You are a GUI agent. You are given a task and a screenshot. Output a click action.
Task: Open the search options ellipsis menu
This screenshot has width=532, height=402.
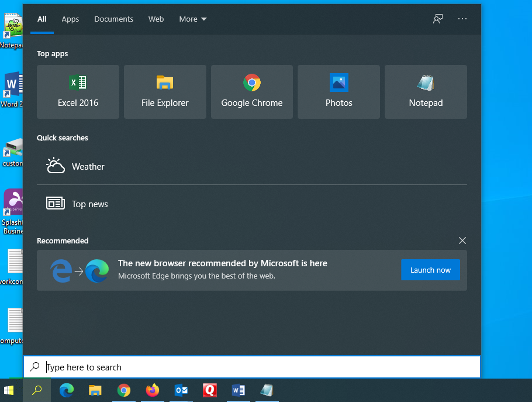(x=462, y=19)
